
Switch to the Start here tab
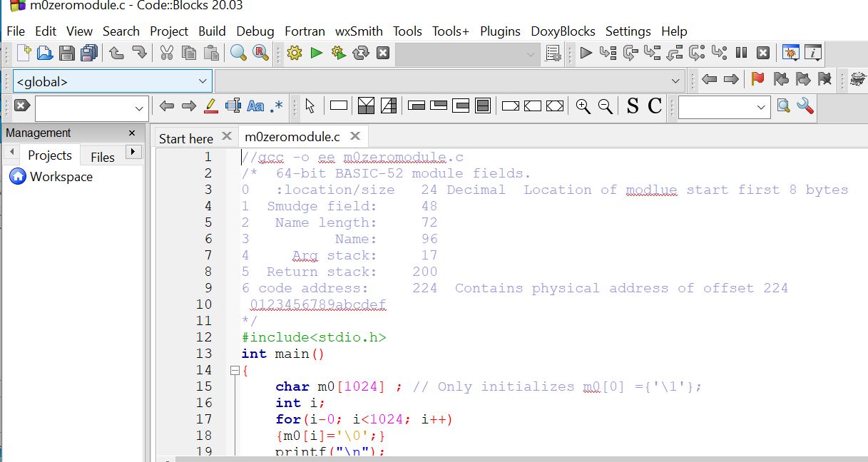[186, 138]
